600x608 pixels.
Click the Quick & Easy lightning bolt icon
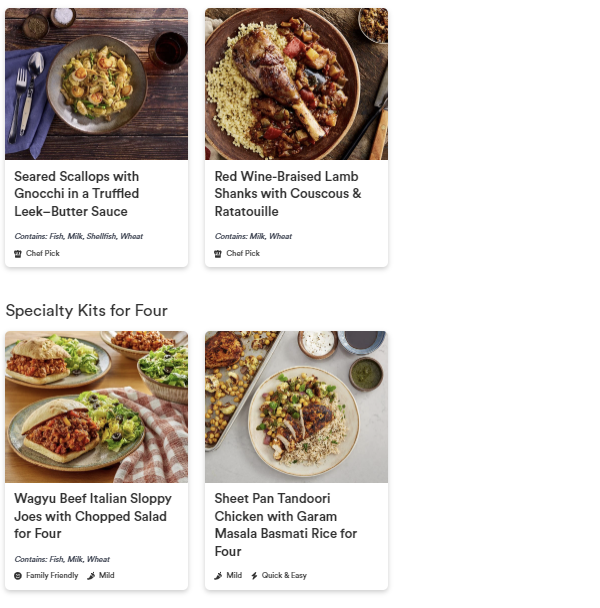pyautogui.click(x=254, y=576)
